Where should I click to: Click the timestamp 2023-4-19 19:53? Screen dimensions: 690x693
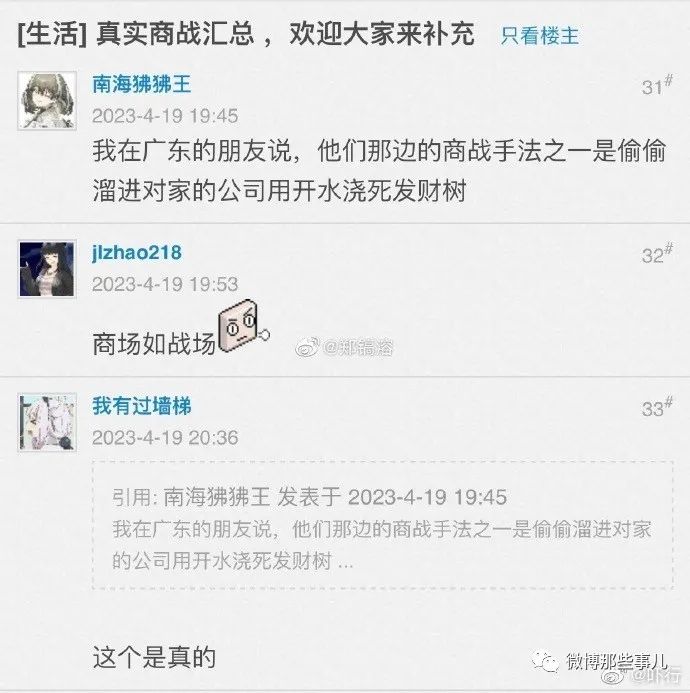click(165, 284)
